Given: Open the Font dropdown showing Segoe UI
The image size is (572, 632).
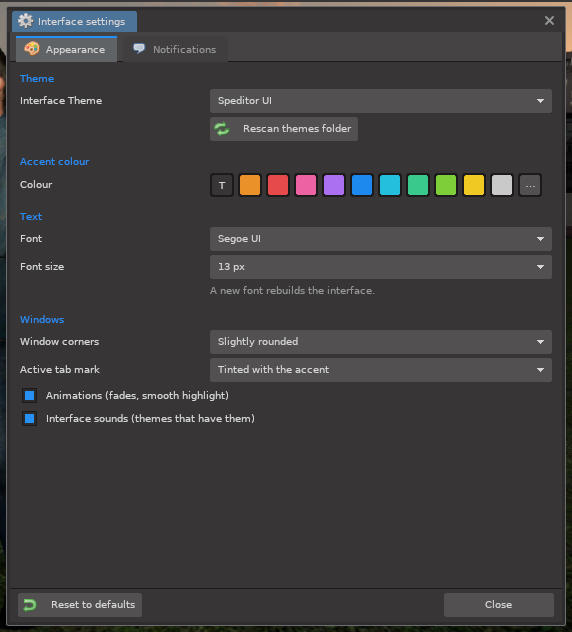Looking at the screenshot, I should [381, 239].
